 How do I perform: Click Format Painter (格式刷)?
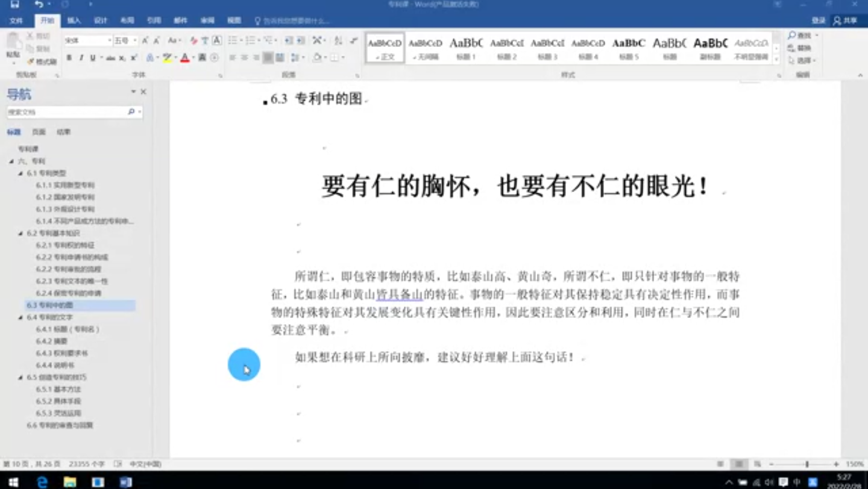41,62
